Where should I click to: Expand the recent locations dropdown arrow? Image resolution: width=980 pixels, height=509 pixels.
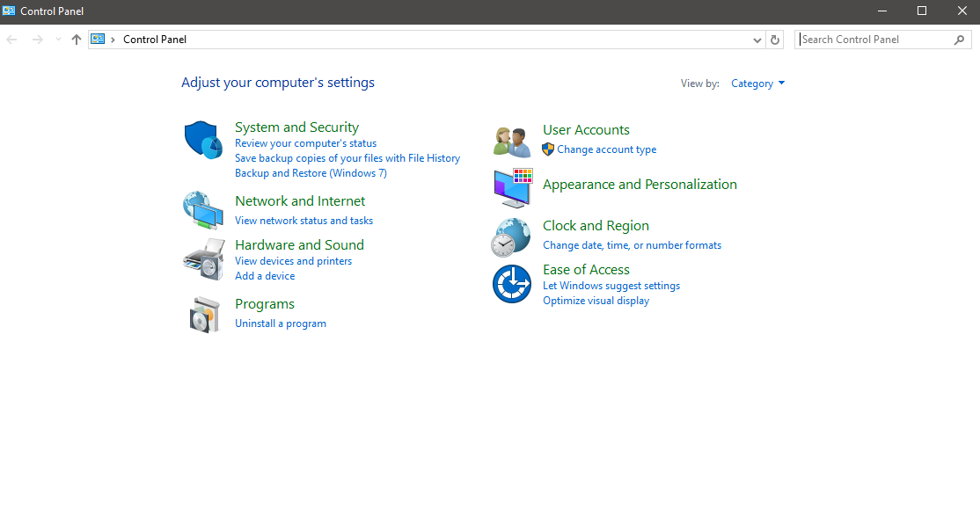pos(58,40)
